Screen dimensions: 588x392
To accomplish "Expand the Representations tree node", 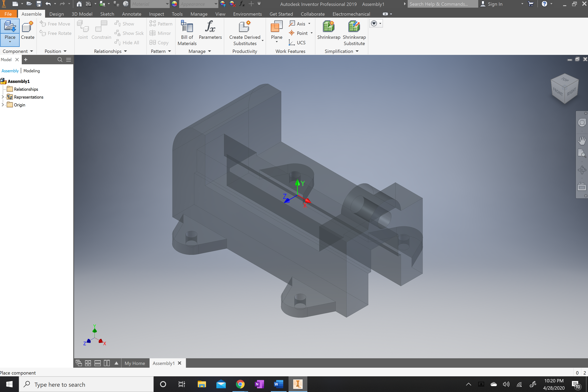I will [x=3, y=97].
